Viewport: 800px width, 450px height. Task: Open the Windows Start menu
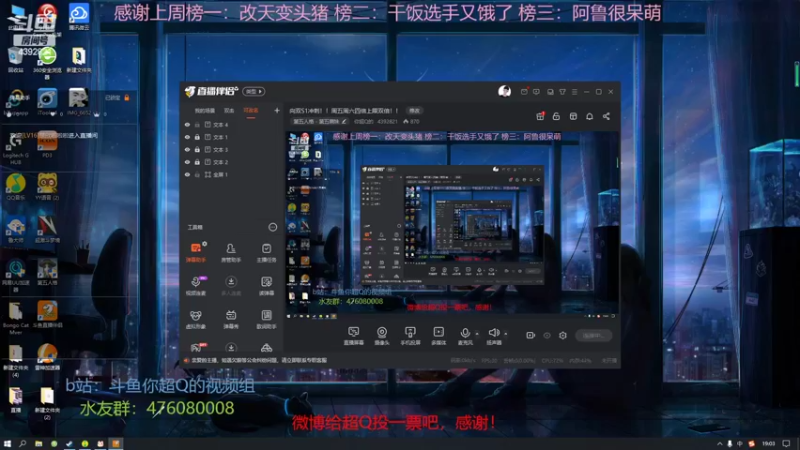7,444
